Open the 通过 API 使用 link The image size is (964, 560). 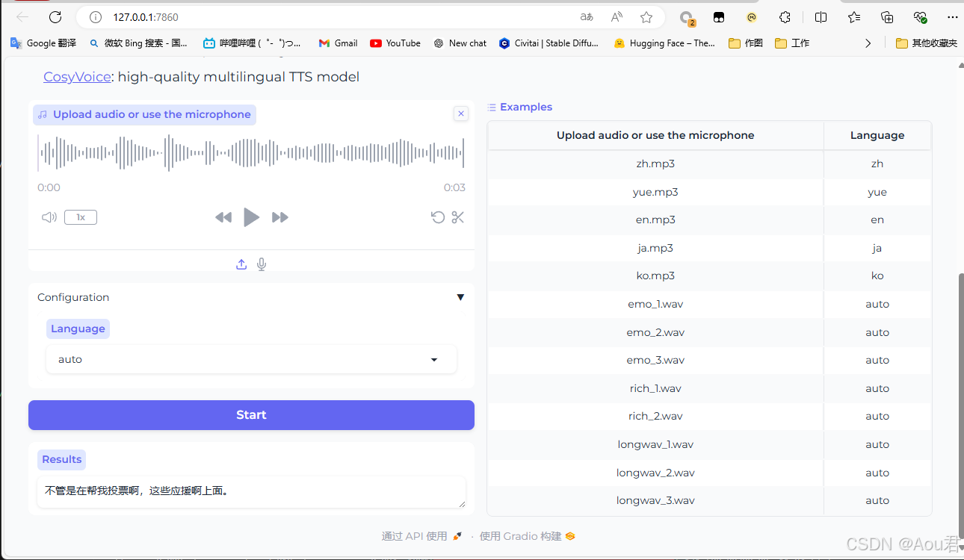[421, 536]
